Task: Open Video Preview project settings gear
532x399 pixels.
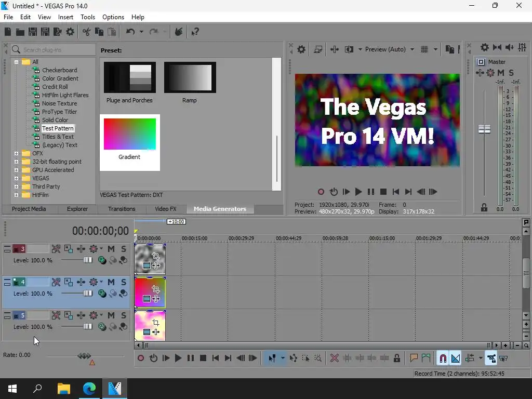Action: point(301,49)
